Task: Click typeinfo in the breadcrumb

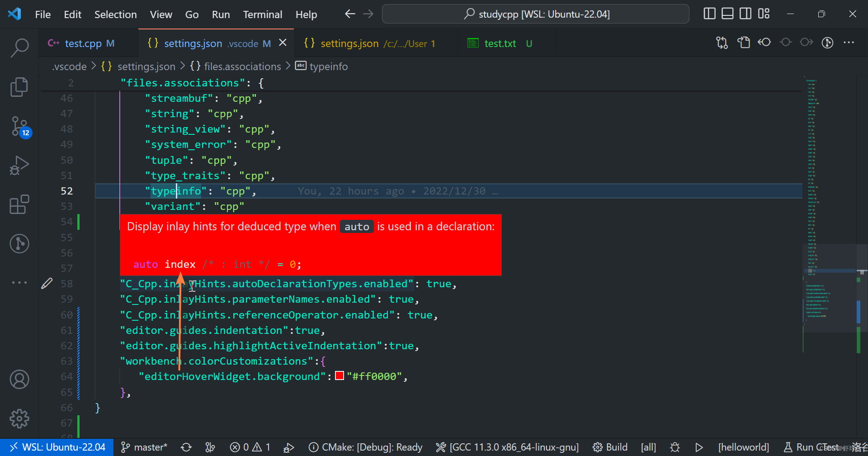Action: coord(329,66)
